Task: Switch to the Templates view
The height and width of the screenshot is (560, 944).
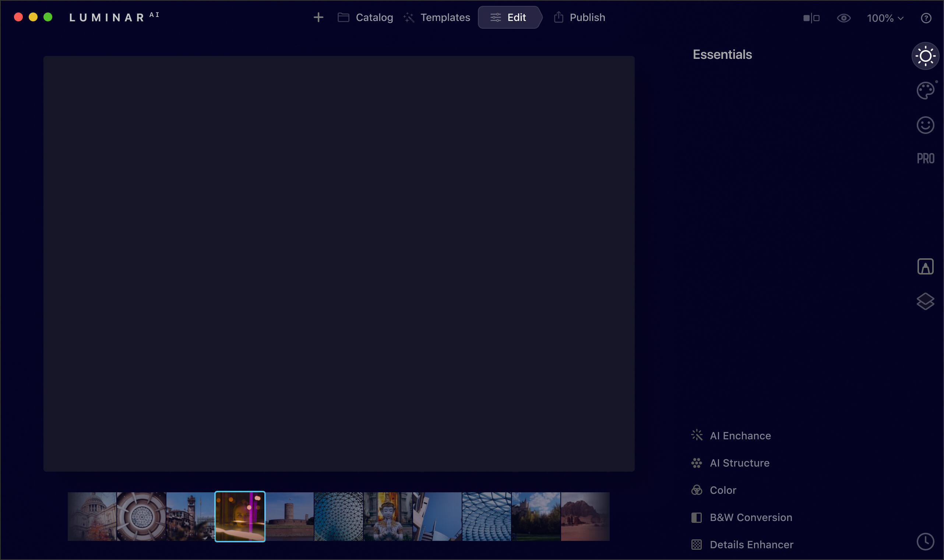Action: [436, 17]
